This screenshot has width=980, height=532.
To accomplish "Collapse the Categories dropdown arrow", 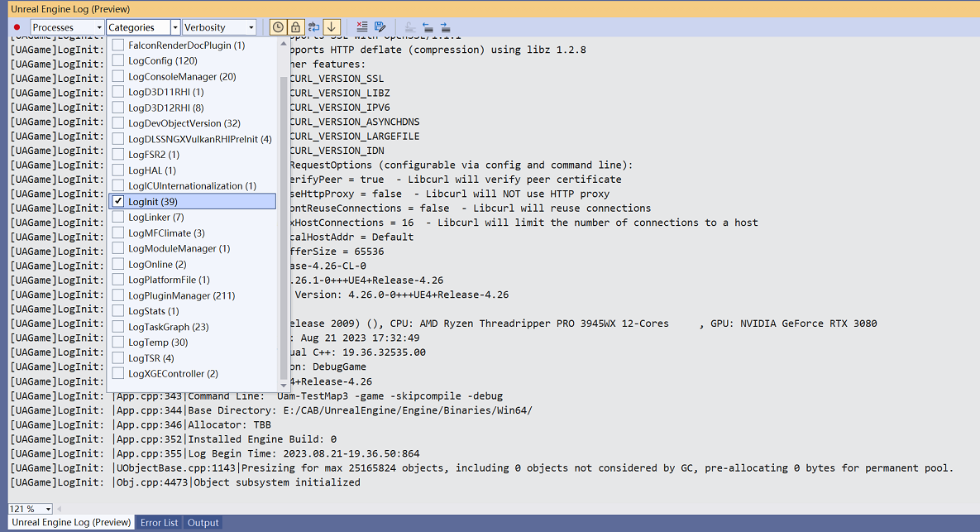I will pyautogui.click(x=175, y=26).
